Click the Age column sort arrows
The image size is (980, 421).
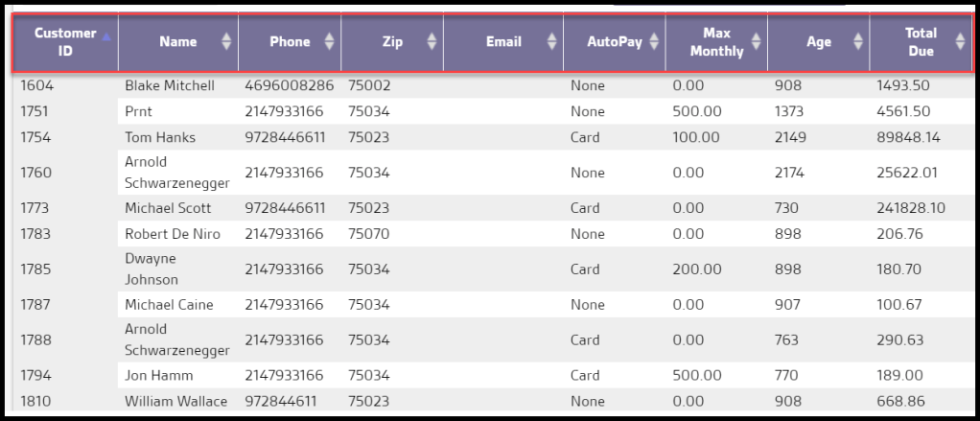858,41
